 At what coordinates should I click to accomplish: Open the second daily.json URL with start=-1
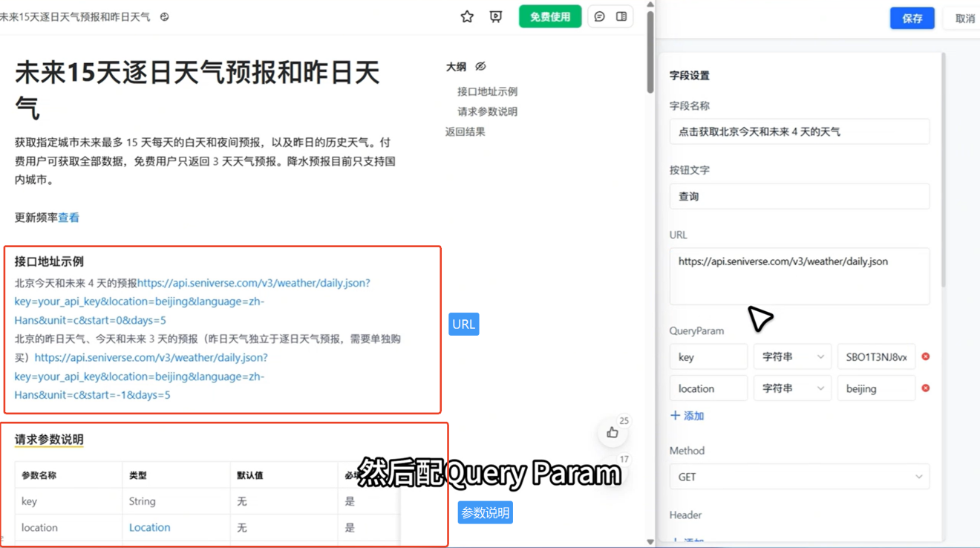coord(141,376)
